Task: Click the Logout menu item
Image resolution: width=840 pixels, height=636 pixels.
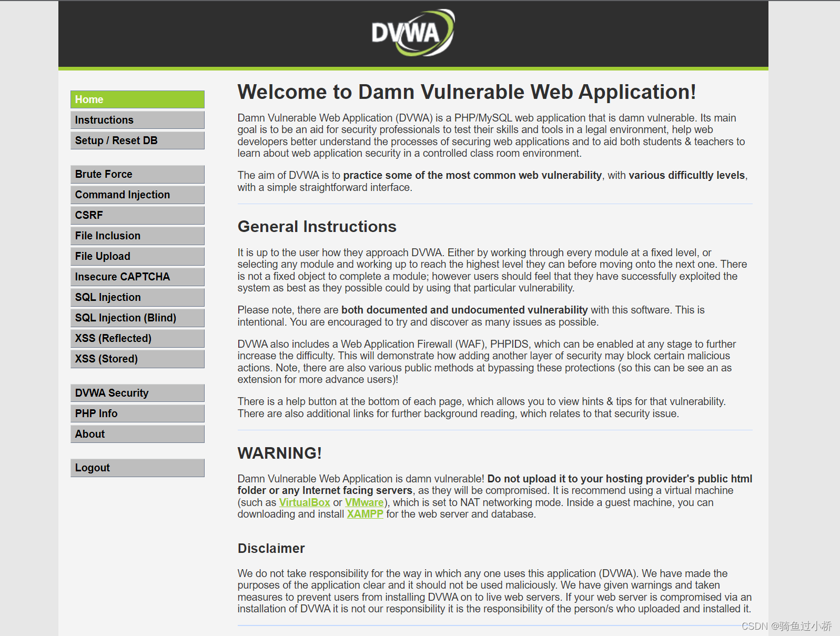Action: (137, 468)
